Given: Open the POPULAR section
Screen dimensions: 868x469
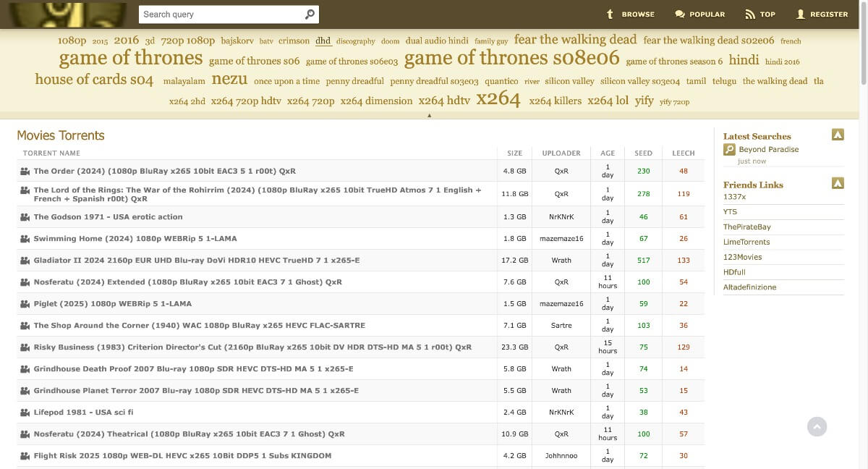Looking at the screenshot, I should click(707, 14).
